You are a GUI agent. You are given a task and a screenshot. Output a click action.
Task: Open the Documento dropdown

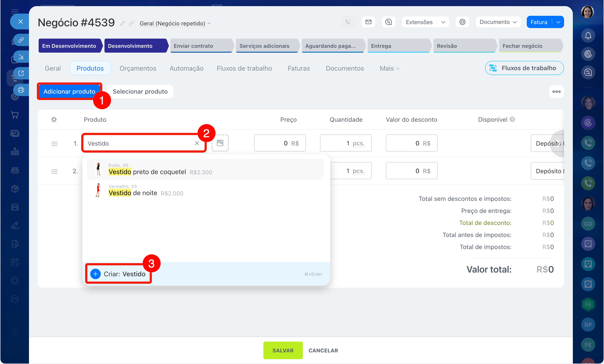click(498, 22)
